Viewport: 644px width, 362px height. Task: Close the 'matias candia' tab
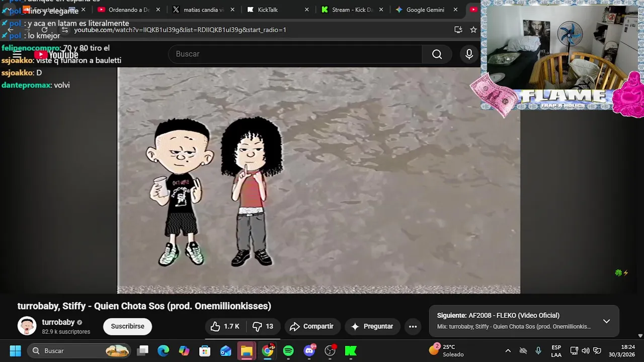tap(232, 10)
